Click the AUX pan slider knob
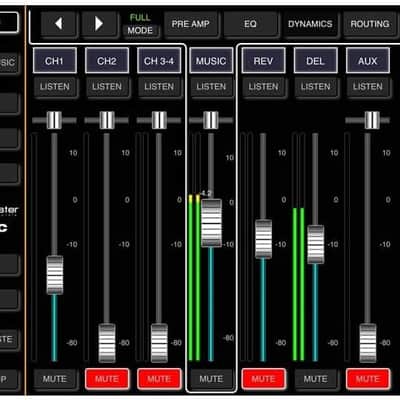The height and width of the screenshot is (400, 400). point(372,120)
